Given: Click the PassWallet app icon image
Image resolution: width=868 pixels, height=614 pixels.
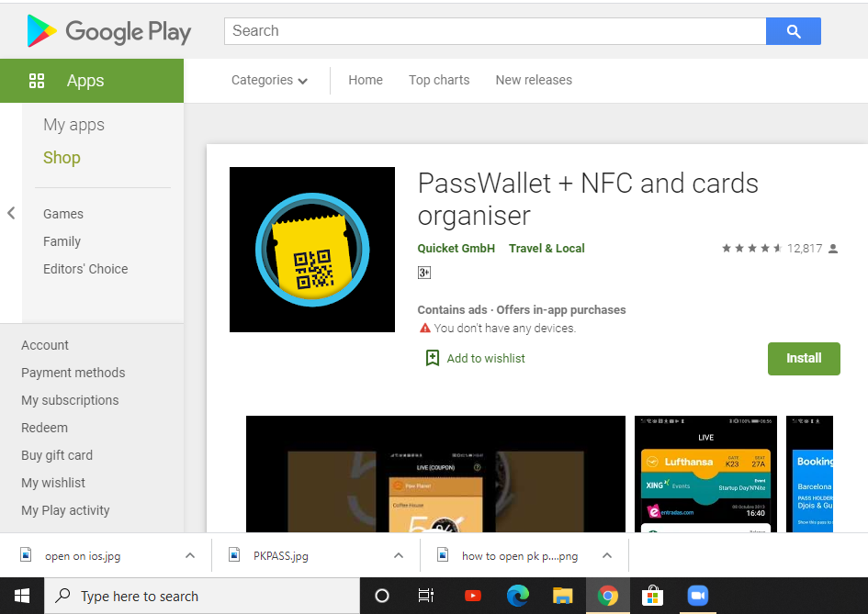Looking at the screenshot, I should pos(312,250).
